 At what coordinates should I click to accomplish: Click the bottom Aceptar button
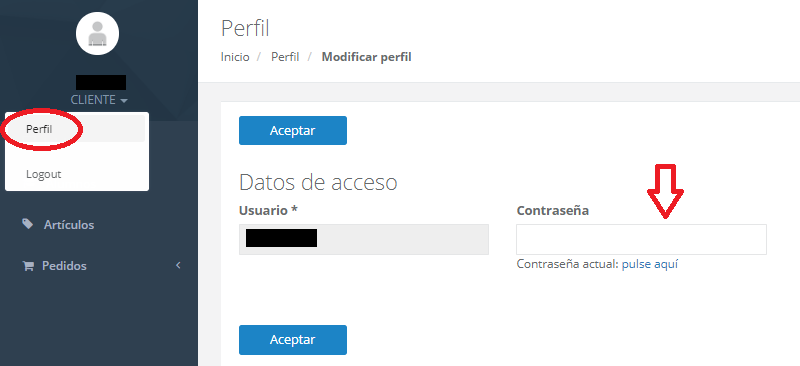[293, 340]
